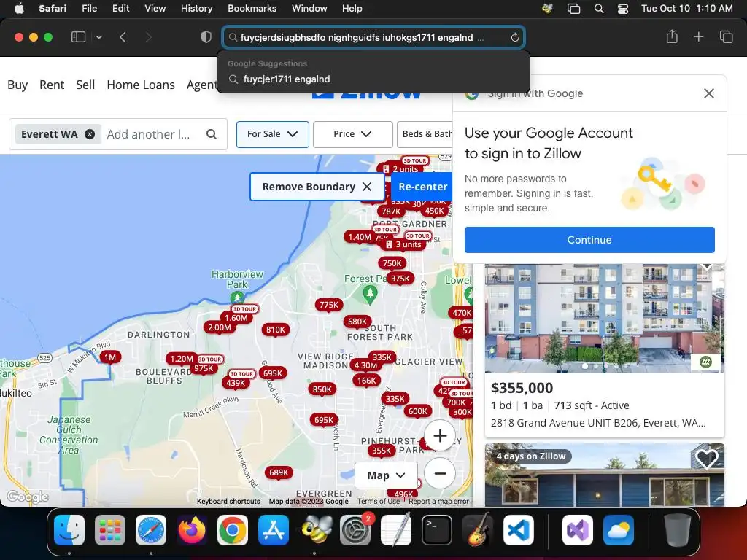Open the Weather app from the Dock

[619, 530]
